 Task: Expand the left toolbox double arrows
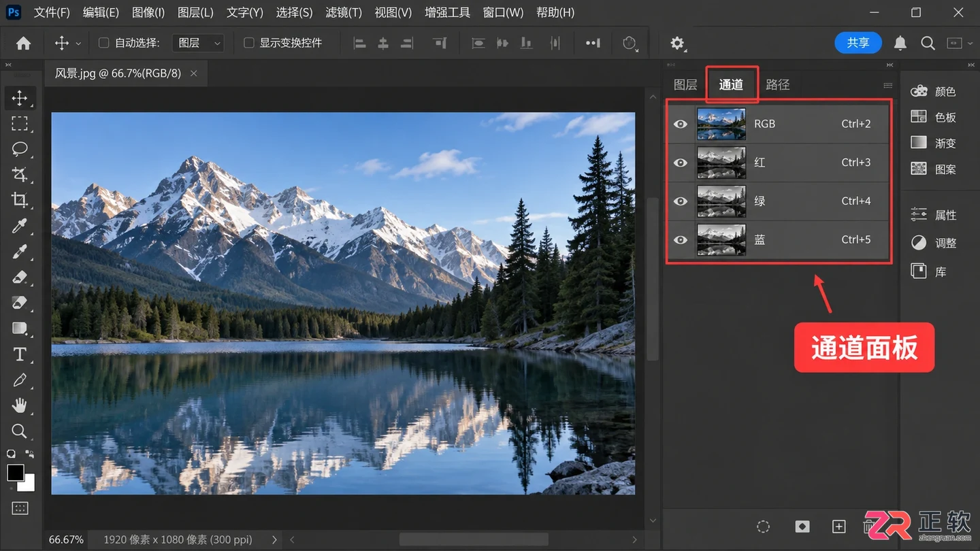[x=8, y=65]
